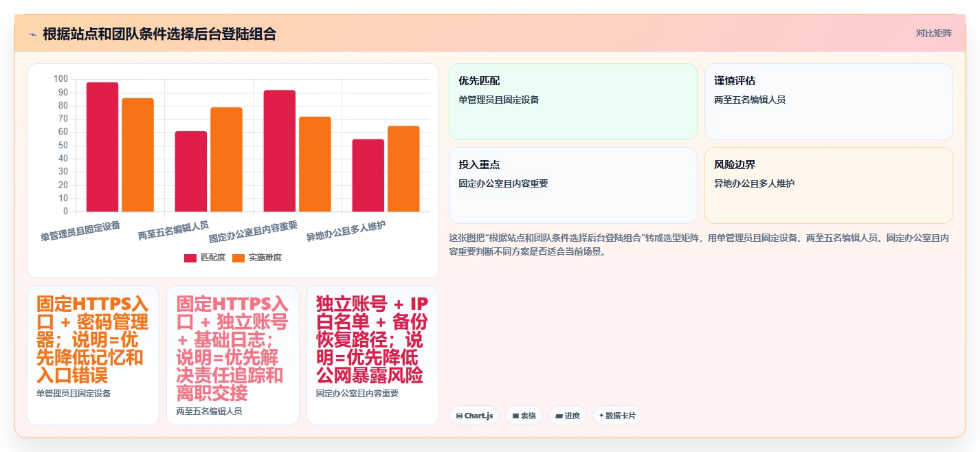The height and width of the screenshot is (452, 980).
Task: Toggle the 实施难度 legend item
Action: 256,258
